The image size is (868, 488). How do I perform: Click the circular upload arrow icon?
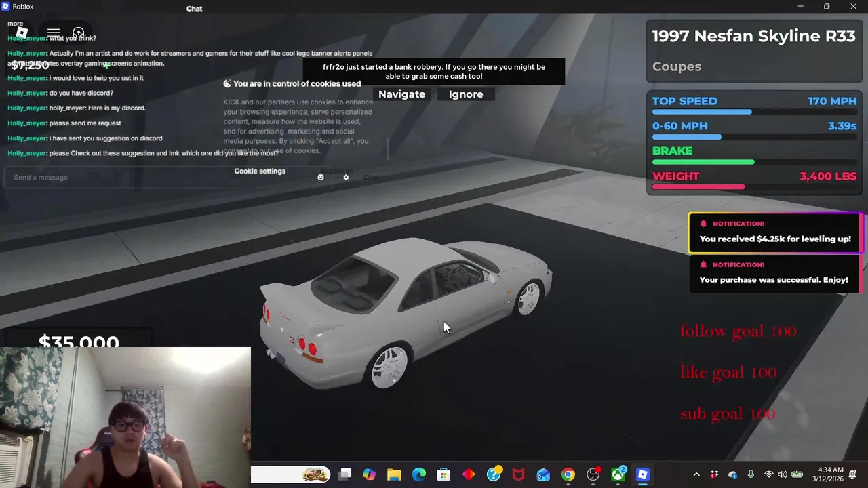pyautogui.click(x=79, y=33)
